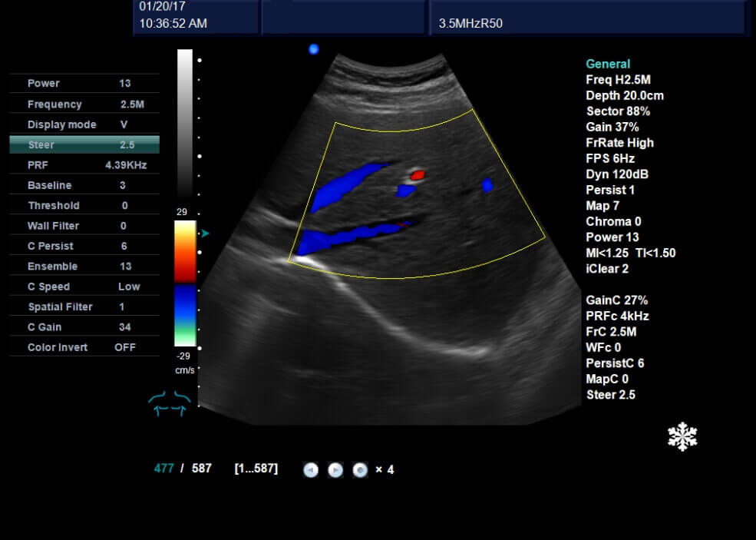Click the previous frame cine button
This screenshot has height=540, width=756.
click(x=311, y=469)
